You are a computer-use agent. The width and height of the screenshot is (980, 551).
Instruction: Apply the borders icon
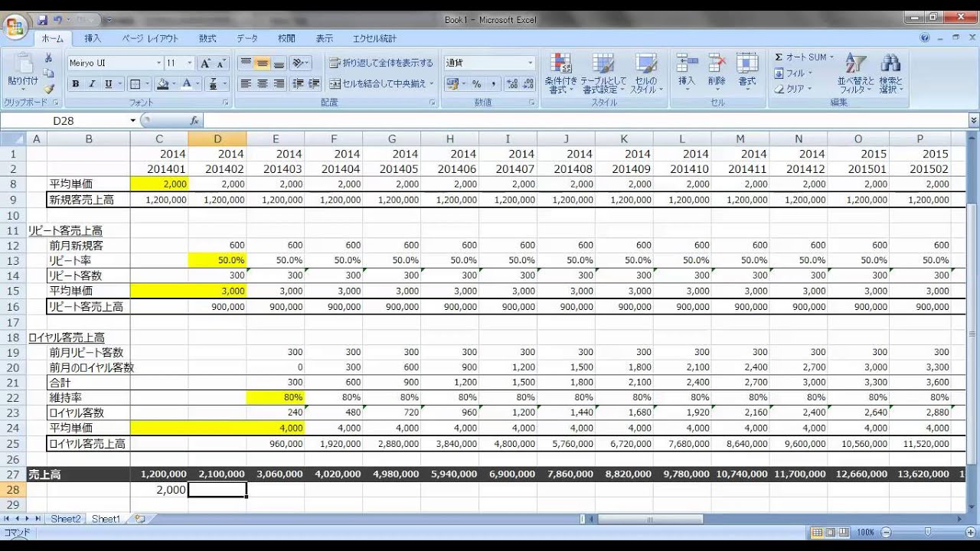click(135, 84)
